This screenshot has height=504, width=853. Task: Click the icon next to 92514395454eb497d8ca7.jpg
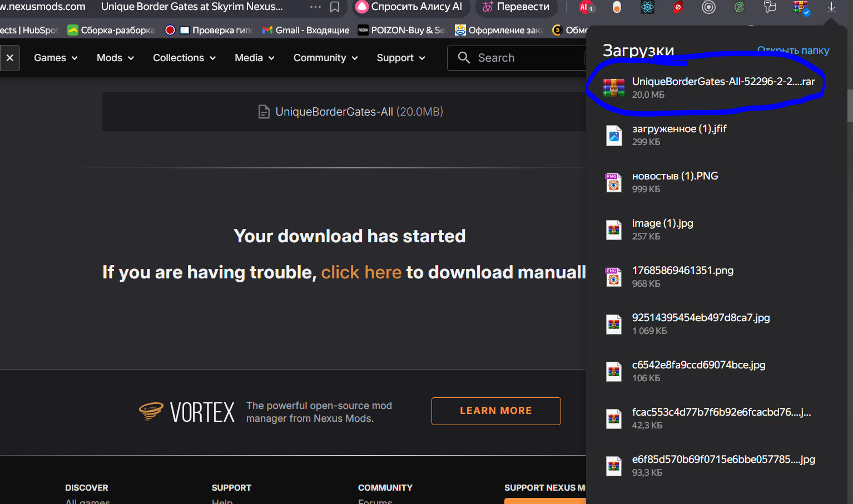[x=614, y=324]
